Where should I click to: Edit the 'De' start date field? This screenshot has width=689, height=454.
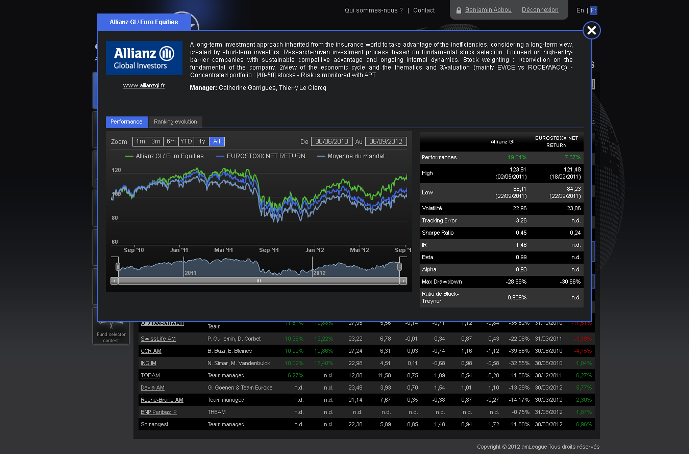point(331,142)
